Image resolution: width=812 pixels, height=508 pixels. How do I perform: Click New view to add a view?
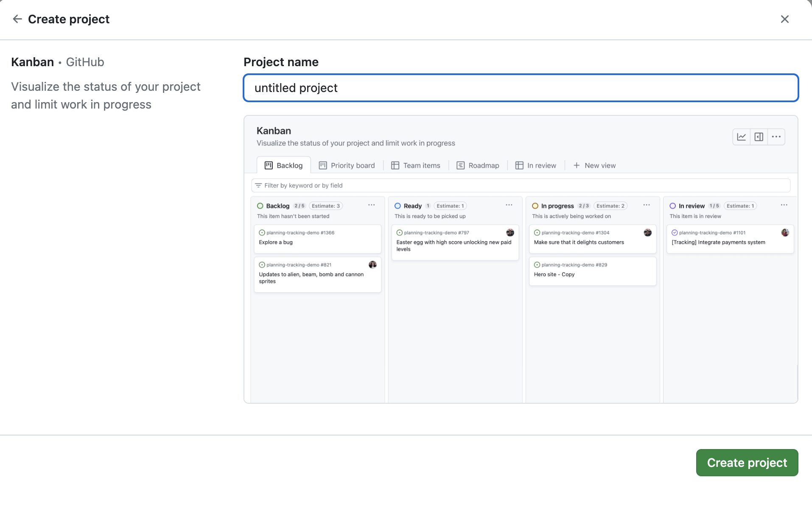tap(594, 165)
